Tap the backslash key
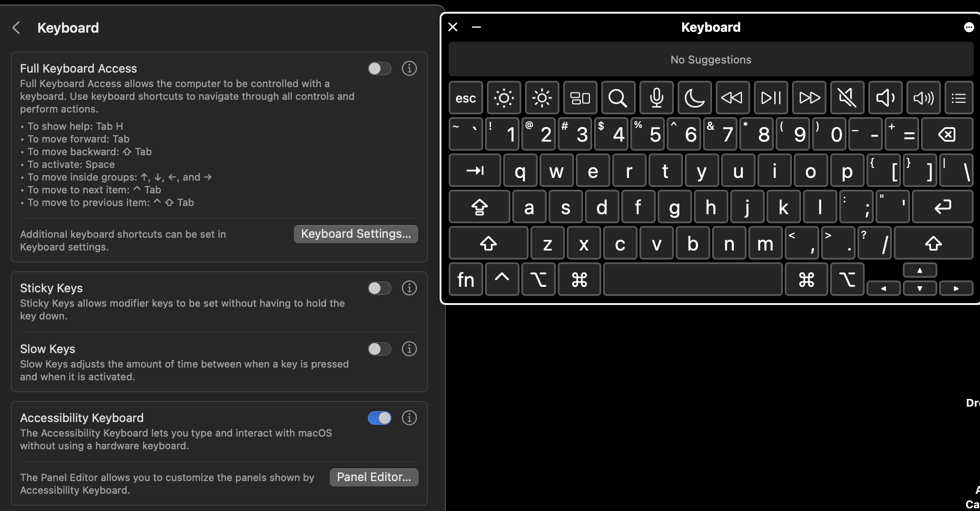 [956, 170]
